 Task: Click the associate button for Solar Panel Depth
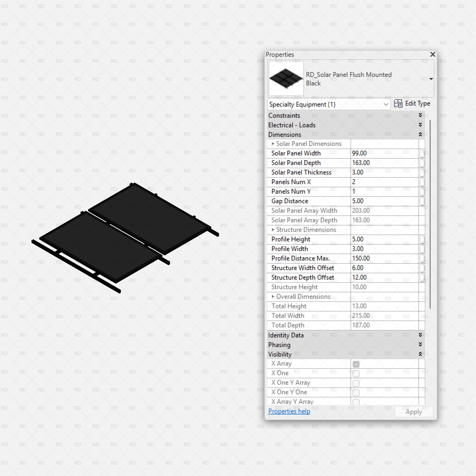pos(422,163)
